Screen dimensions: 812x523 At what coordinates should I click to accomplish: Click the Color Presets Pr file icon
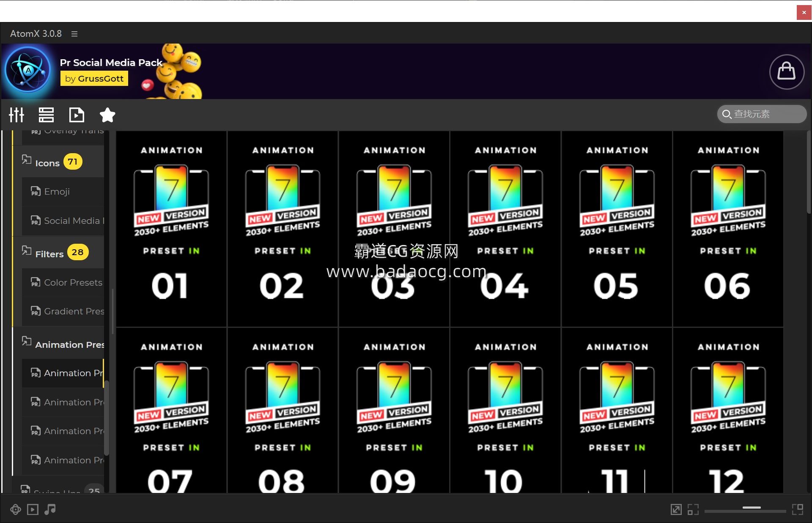click(x=36, y=282)
